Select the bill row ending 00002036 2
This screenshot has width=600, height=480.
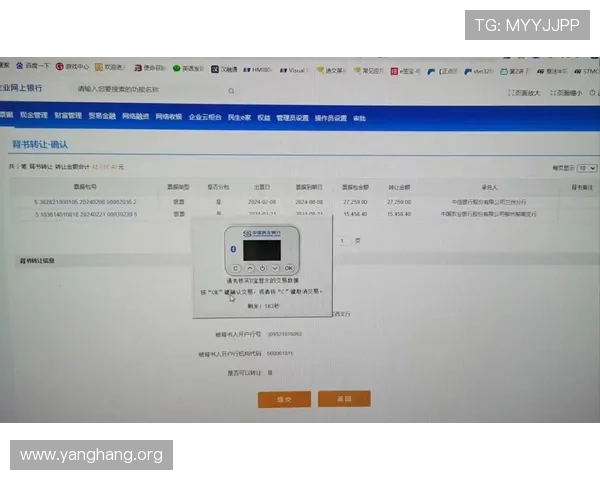point(304,202)
